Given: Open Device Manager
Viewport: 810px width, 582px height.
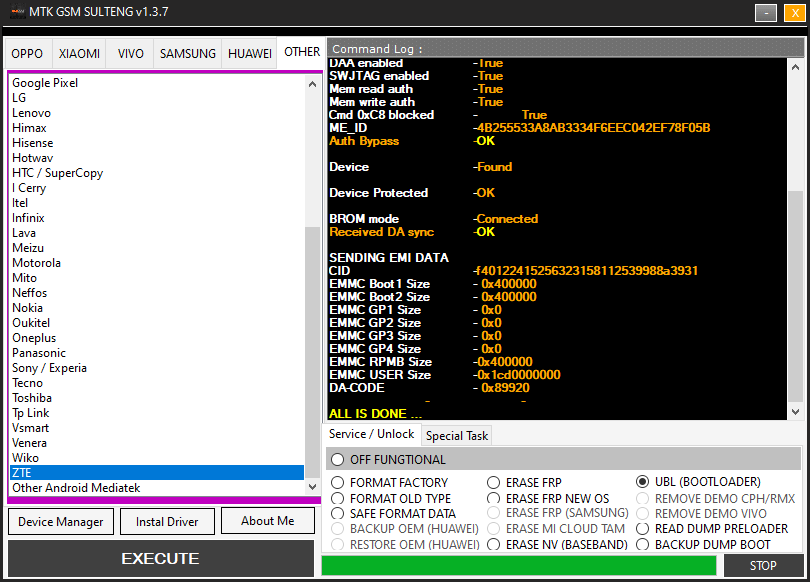Looking at the screenshot, I should (x=60, y=521).
